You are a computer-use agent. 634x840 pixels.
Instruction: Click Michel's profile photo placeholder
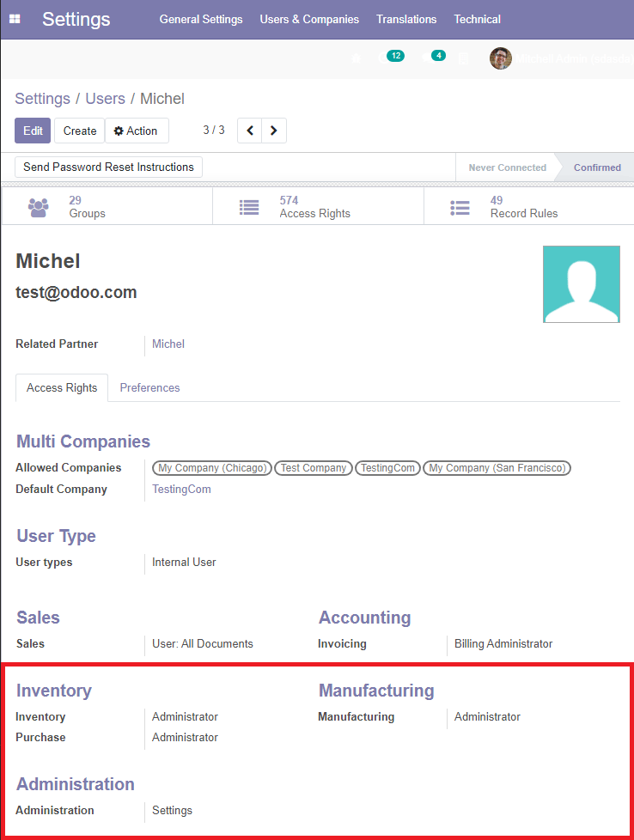(581, 284)
